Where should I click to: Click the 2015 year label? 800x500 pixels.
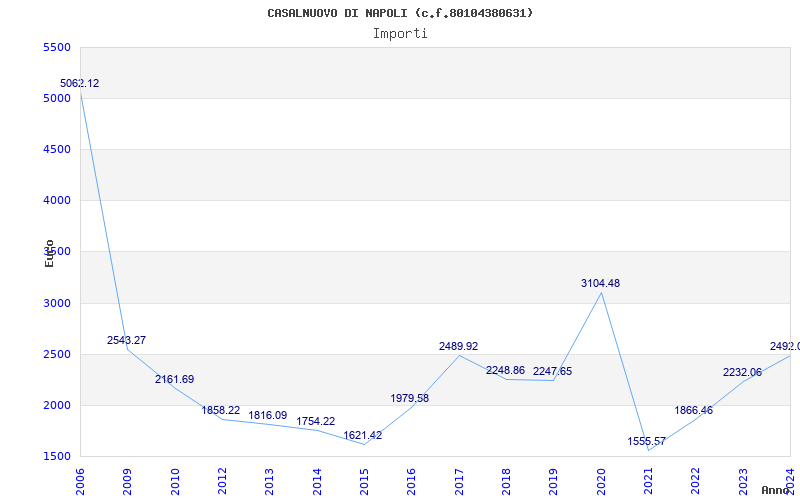[x=364, y=481]
